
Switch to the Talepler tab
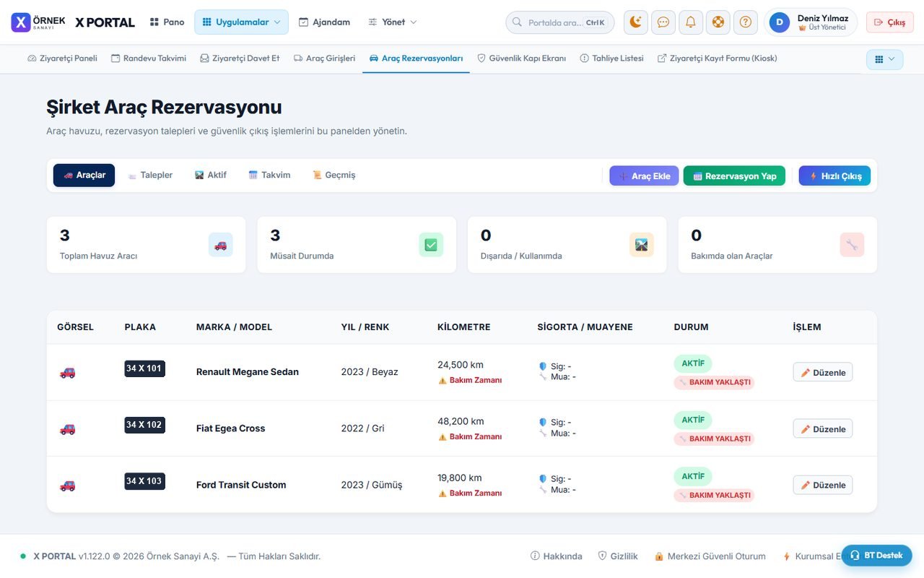tap(150, 175)
